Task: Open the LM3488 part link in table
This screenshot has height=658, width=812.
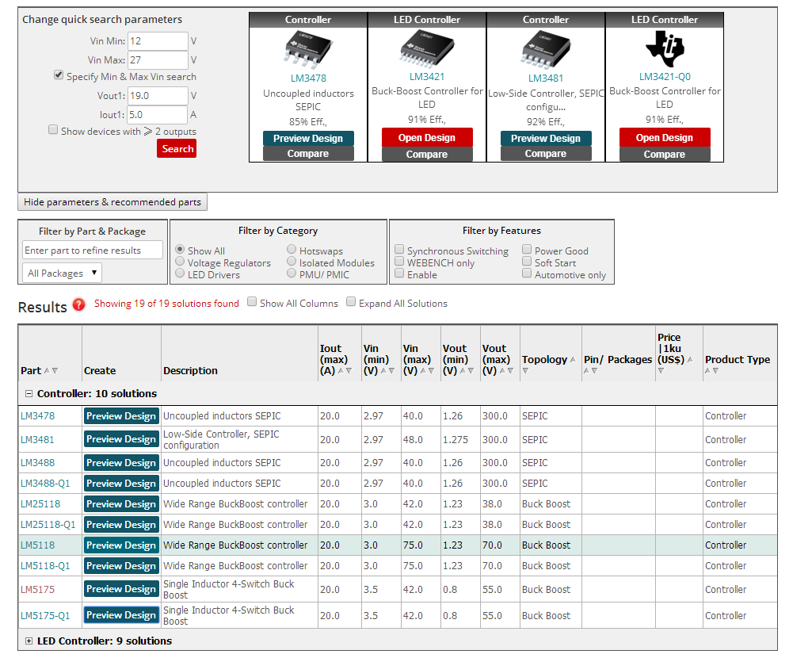Action: click(x=38, y=463)
